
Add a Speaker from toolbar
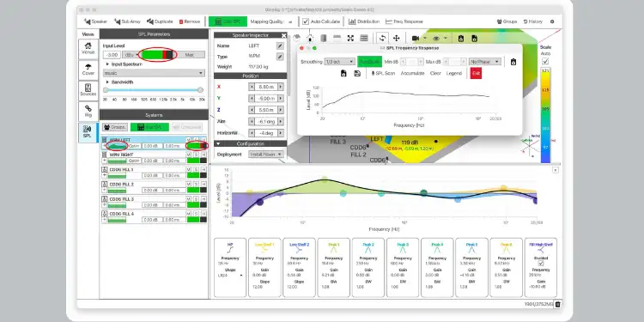95,21
